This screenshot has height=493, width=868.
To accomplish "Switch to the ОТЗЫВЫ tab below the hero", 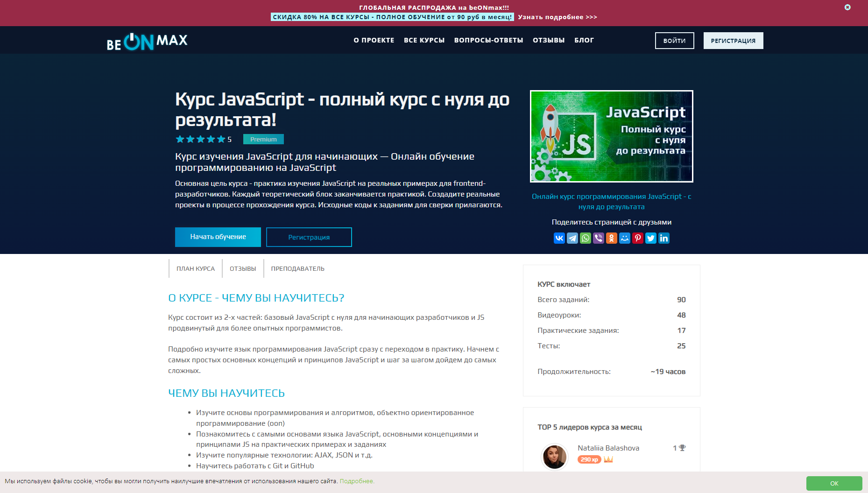I will coord(243,268).
